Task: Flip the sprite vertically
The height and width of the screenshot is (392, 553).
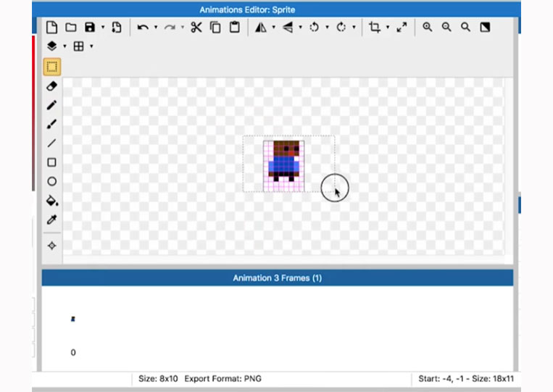Action: click(x=288, y=27)
